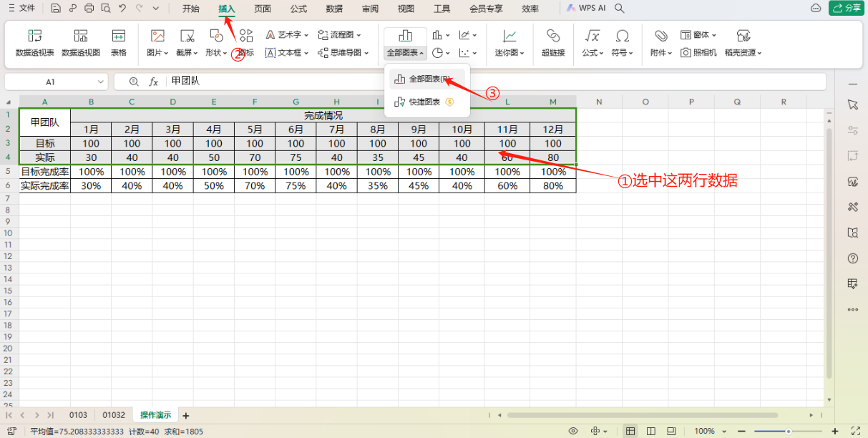Viewport: 868px width, 438px height.
Task: Click the WPS AI button
Action: (x=586, y=9)
